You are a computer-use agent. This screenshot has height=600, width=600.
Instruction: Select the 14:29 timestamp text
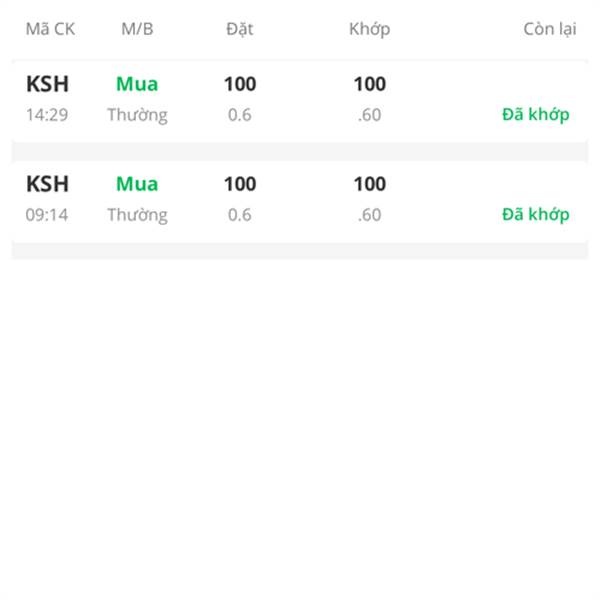47,115
